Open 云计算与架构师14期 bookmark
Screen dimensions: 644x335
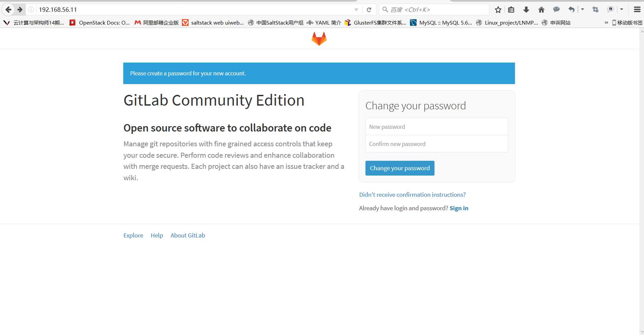click(x=34, y=23)
